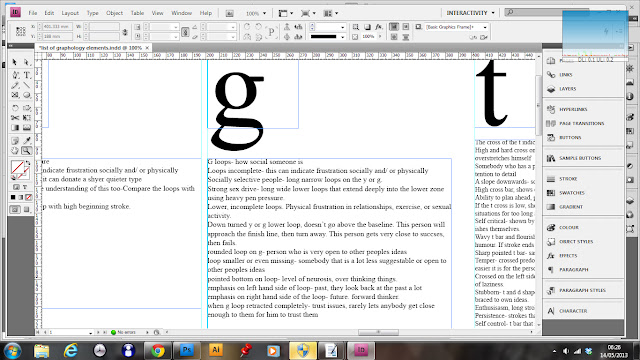Open the Edit menu
Image resolution: width=640 pixels, height=360 pixels.
49,13
